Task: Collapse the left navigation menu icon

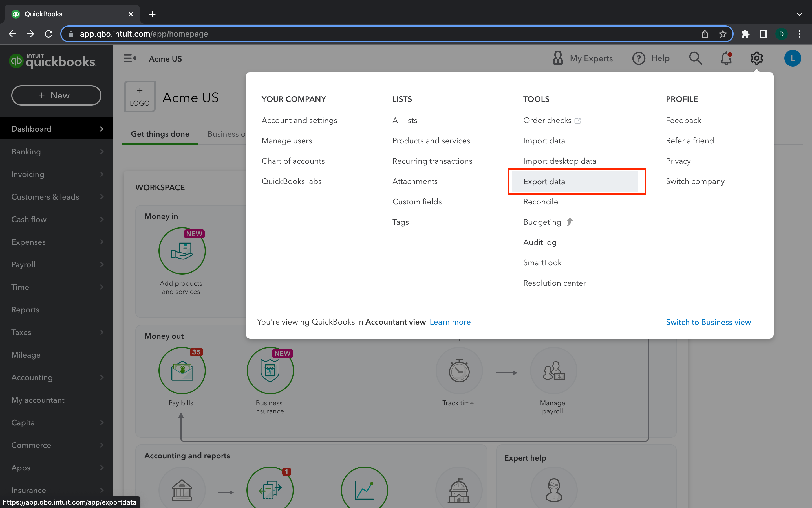Action: (x=129, y=58)
